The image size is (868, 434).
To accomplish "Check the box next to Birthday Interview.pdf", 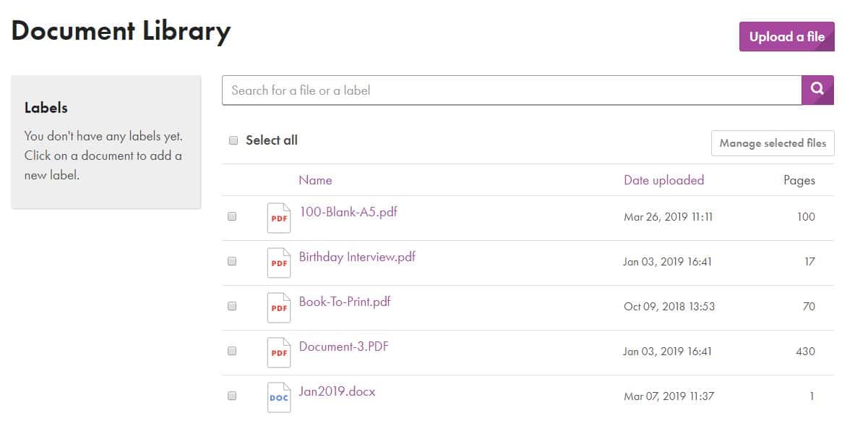I will (232, 261).
